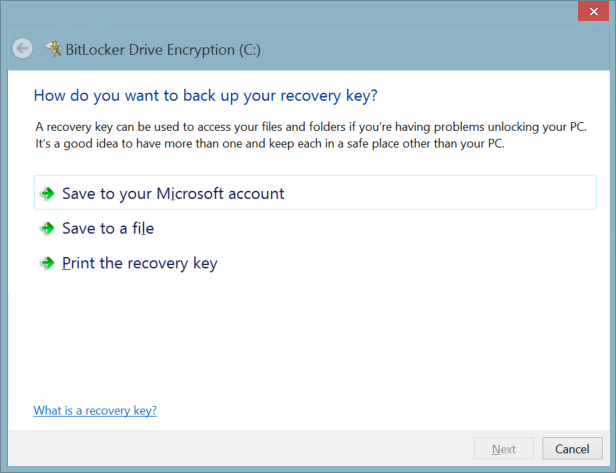Click green arrow beside Microsoft account option
Viewport: 616px width, 473px height.
(x=46, y=194)
